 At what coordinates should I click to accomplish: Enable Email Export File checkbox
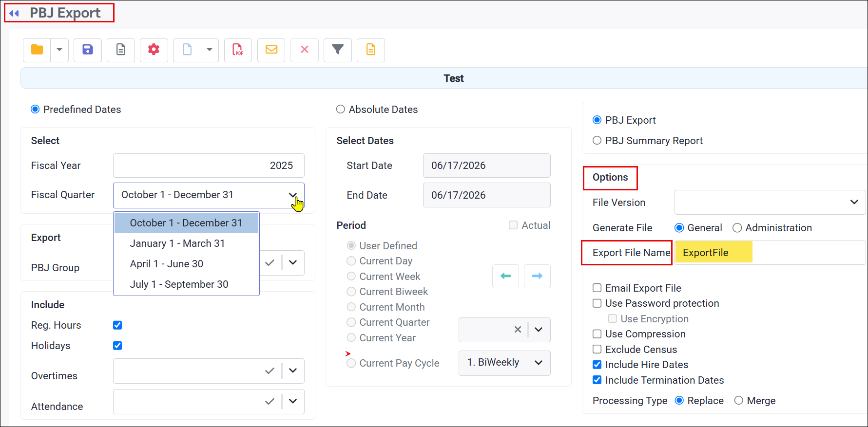597,288
